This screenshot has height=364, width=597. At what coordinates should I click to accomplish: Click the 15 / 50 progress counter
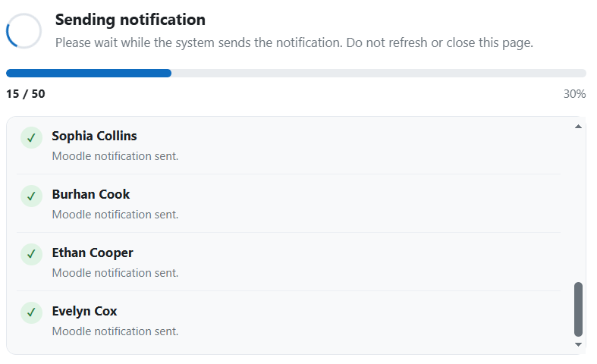click(x=26, y=94)
